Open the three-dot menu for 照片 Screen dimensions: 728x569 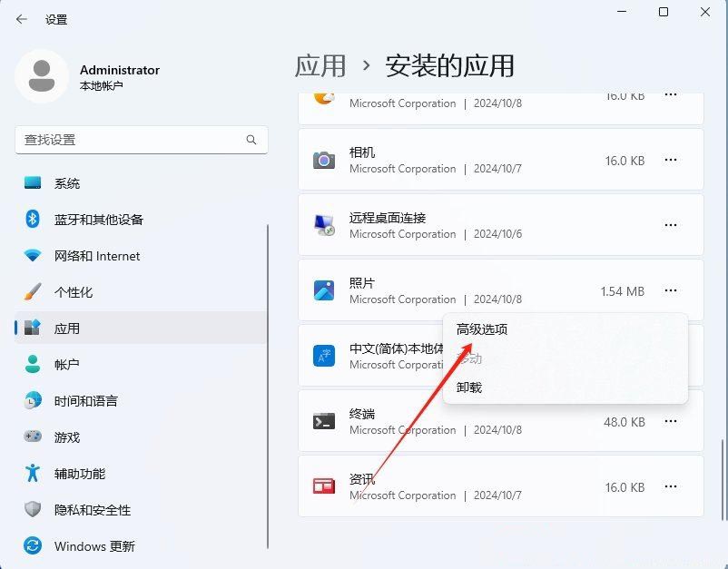coord(671,290)
